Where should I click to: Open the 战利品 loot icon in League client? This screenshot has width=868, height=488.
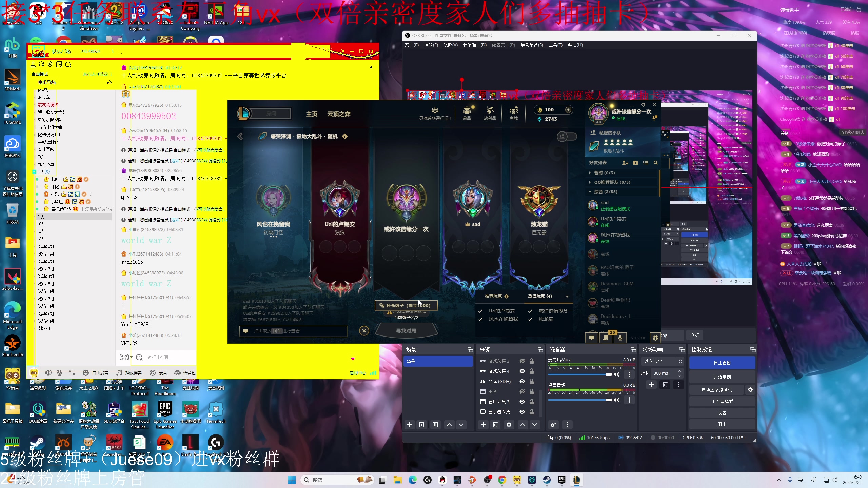pos(490,113)
